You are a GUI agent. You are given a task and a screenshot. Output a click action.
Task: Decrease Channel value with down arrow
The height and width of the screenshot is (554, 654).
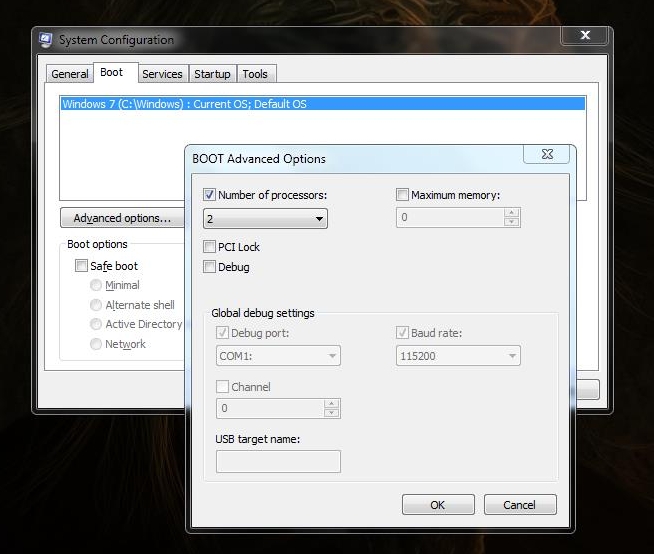[x=331, y=413]
